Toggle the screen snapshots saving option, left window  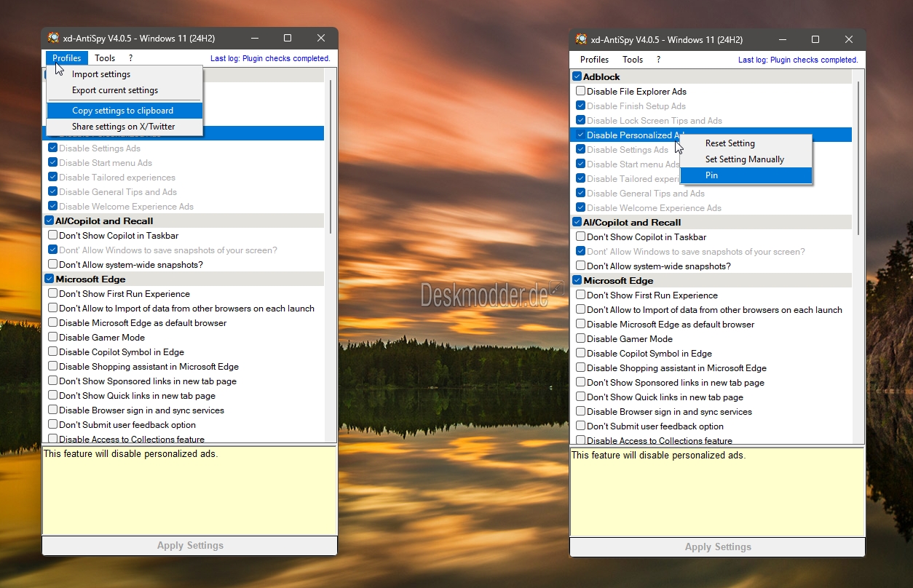(52, 250)
